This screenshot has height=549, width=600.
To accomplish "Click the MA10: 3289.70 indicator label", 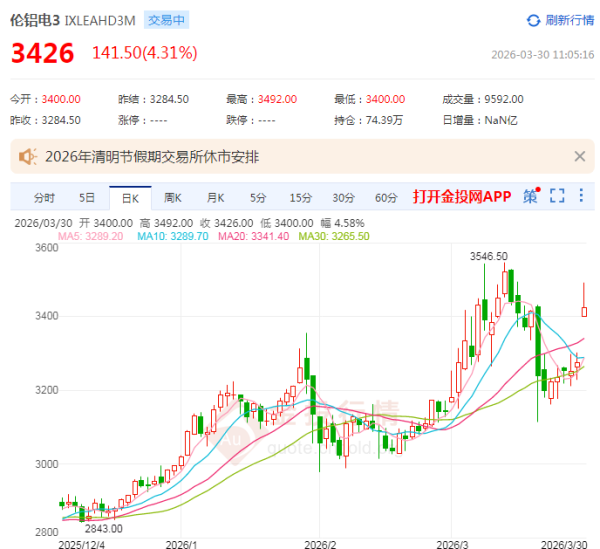I will pos(173,236).
